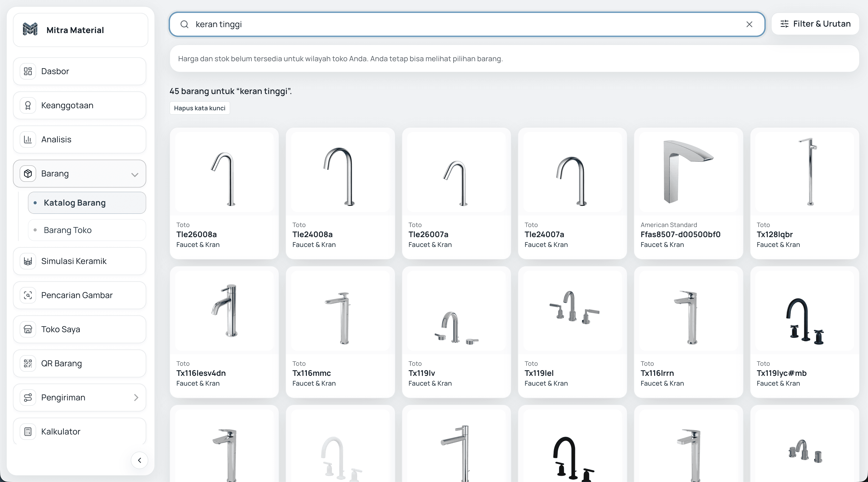Open the Tle24007a faucet image
The image size is (868, 482).
point(572,172)
